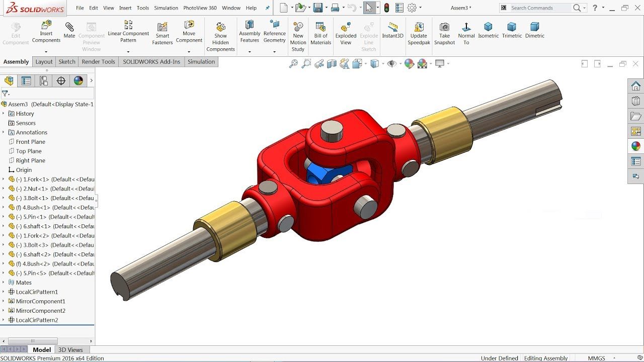644x362 pixels.
Task: Switch view to Normal To
Action: tap(466, 33)
